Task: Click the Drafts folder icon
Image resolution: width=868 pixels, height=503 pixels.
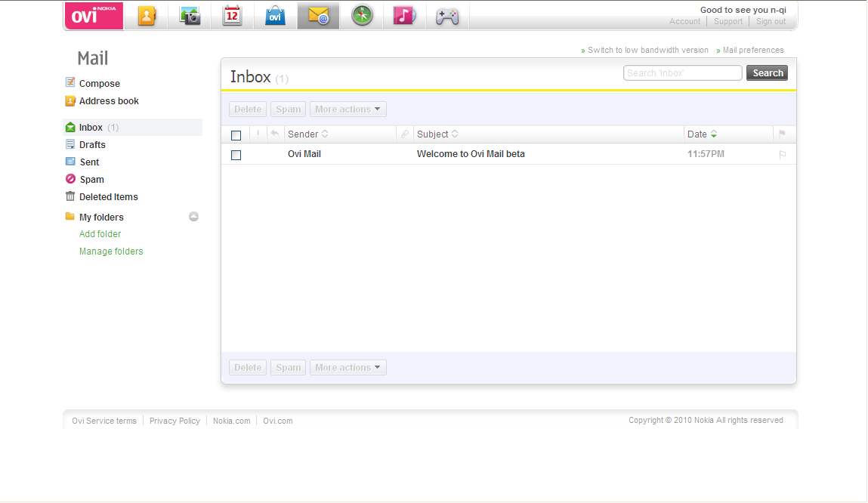Action: click(x=70, y=144)
